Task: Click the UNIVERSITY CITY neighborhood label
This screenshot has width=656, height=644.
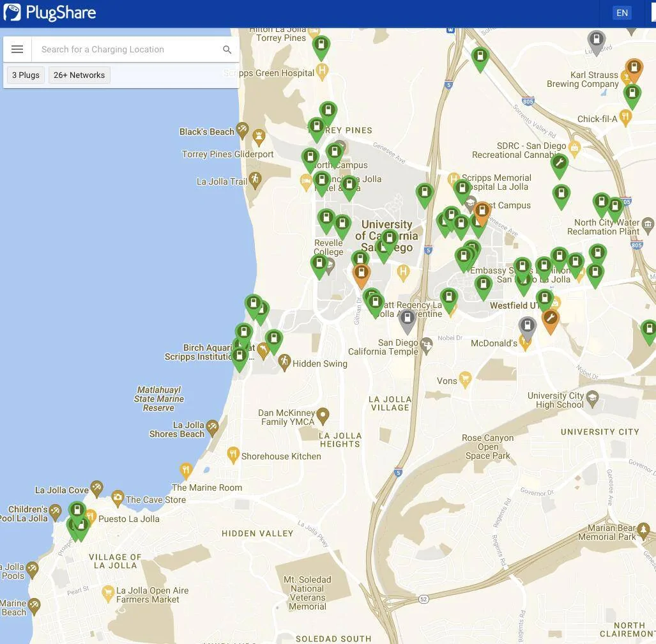Action: [600, 432]
